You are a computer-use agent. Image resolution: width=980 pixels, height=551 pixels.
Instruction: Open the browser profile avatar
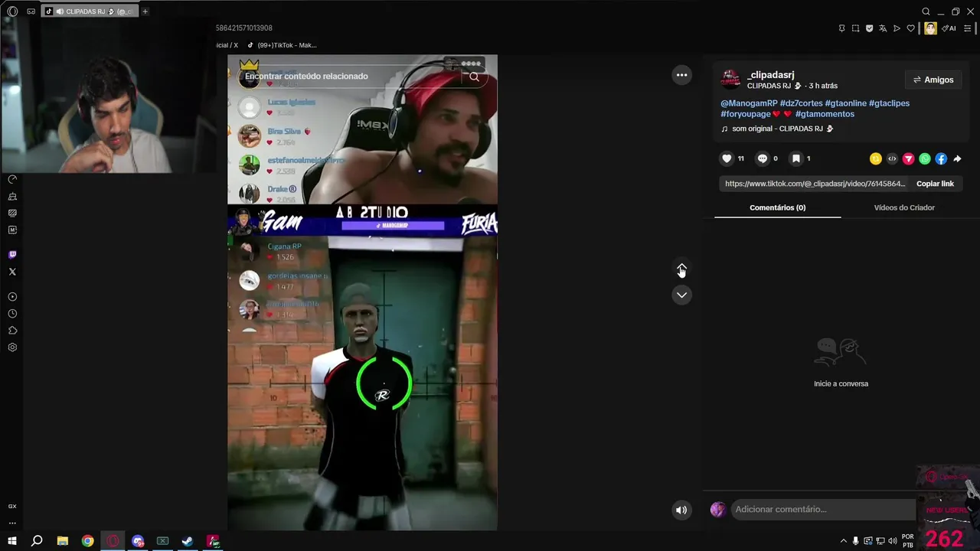click(930, 28)
